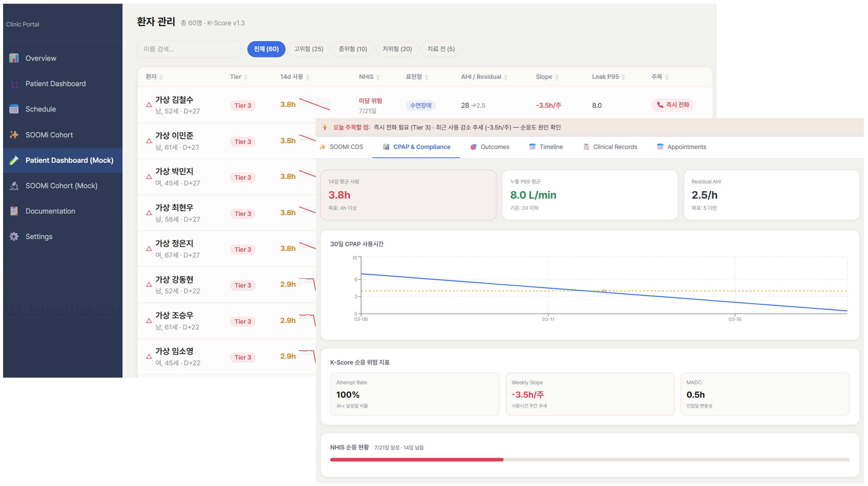This screenshot has width=868, height=486.
Task: Open SOOMi Cohort (Mock) in sidebar
Action: [x=61, y=186]
